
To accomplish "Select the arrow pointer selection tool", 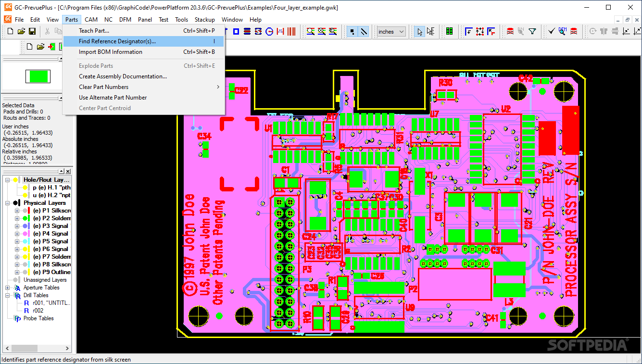I will point(420,32).
